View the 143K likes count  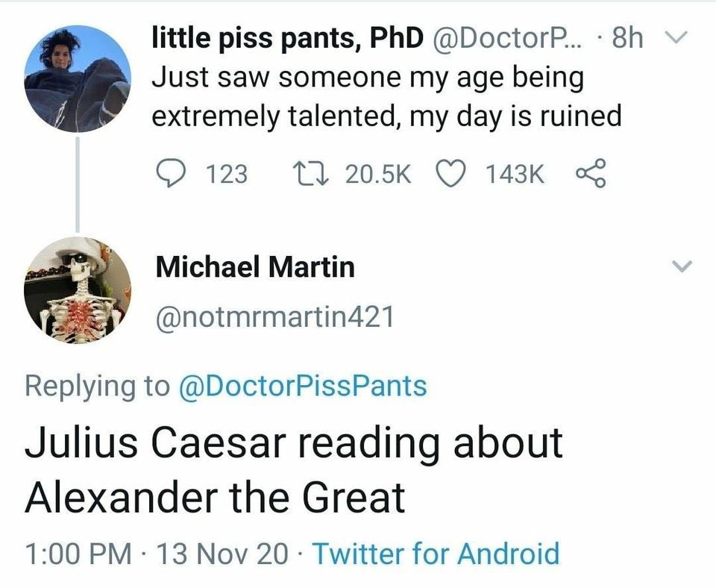515,173
